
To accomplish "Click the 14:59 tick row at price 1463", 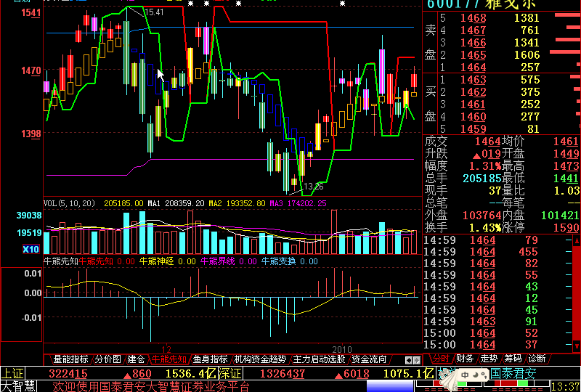I will (498, 322).
